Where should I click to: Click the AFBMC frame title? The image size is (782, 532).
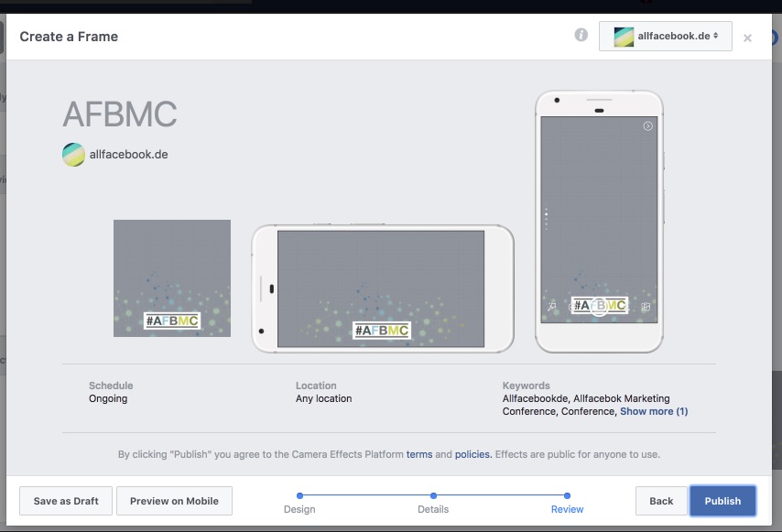tap(120, 114)
